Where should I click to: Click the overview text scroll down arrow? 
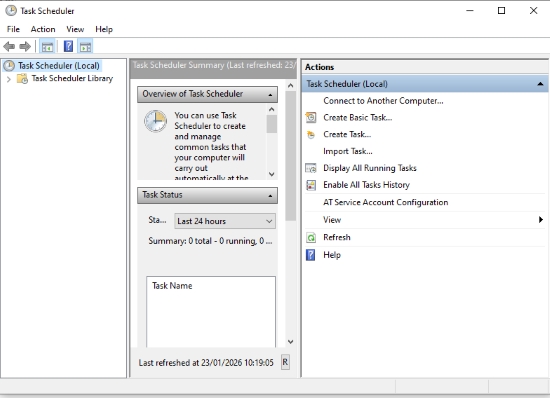[x=271, y=174]
